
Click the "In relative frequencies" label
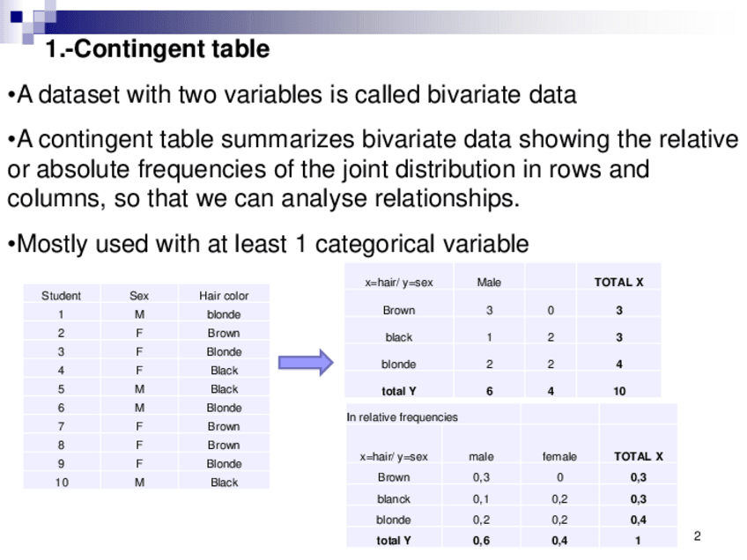pyautogui.click(x=403, y=417)
